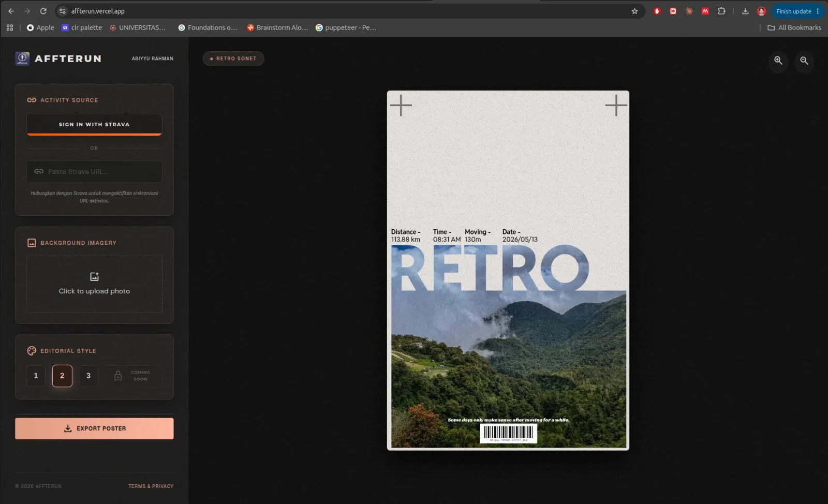Open the UNIVERSITAS bookmark
Screen dimensions: 828x504
point(138,27)
